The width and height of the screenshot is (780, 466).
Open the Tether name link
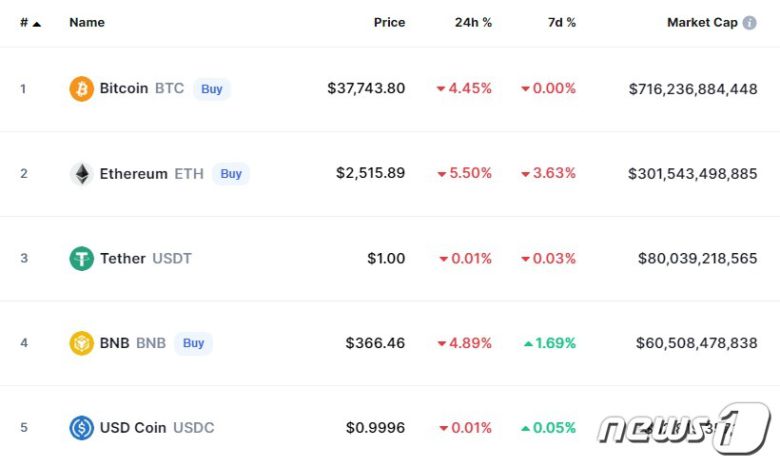coord(122,258)
